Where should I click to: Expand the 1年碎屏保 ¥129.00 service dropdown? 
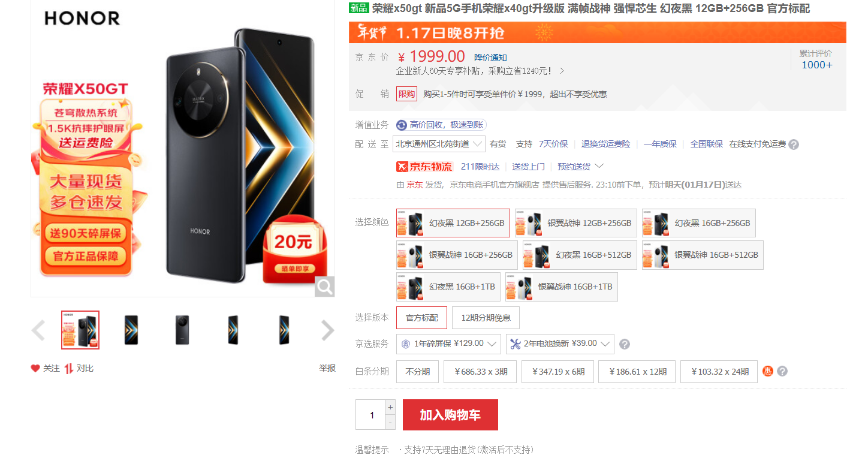[448, 344]
